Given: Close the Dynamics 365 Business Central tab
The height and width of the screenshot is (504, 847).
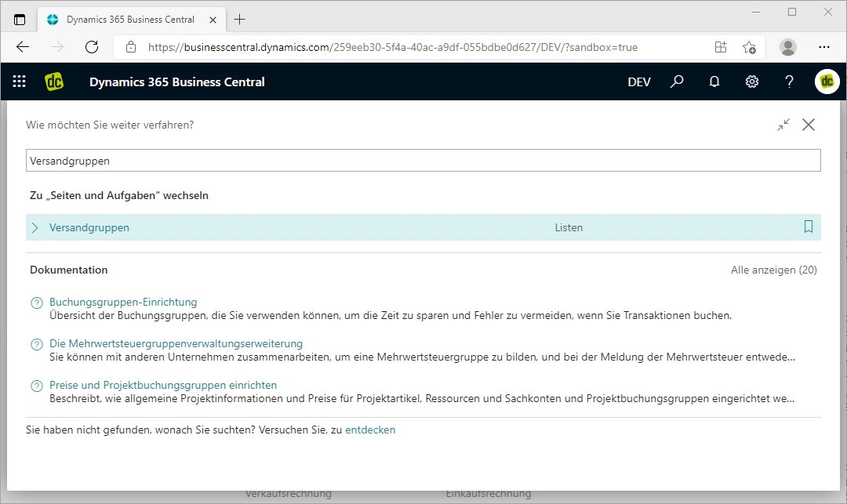Looking at the screenshot, I should (213, 20).
